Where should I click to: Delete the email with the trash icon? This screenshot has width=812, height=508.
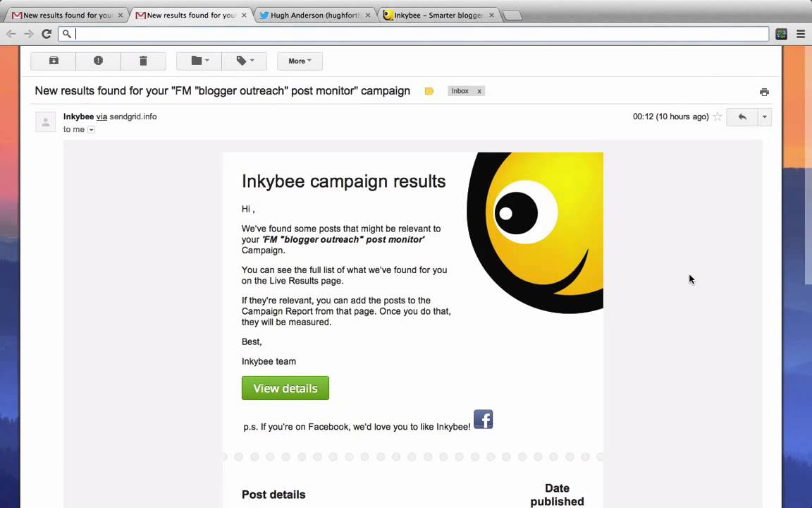click(x=144, y=61)
